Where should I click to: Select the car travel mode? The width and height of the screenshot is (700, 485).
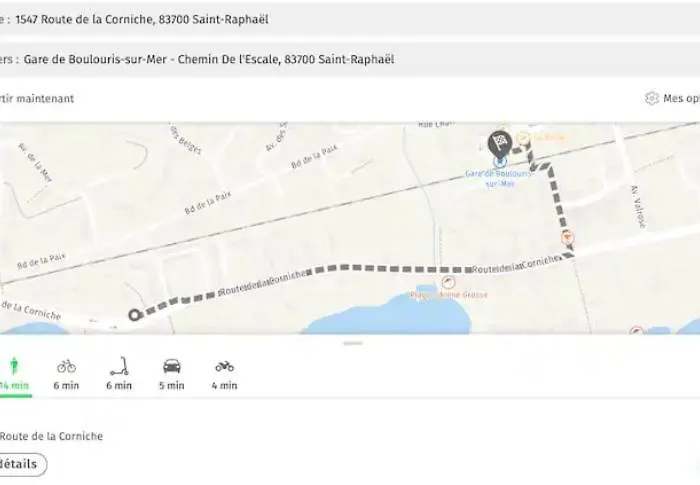172,372
